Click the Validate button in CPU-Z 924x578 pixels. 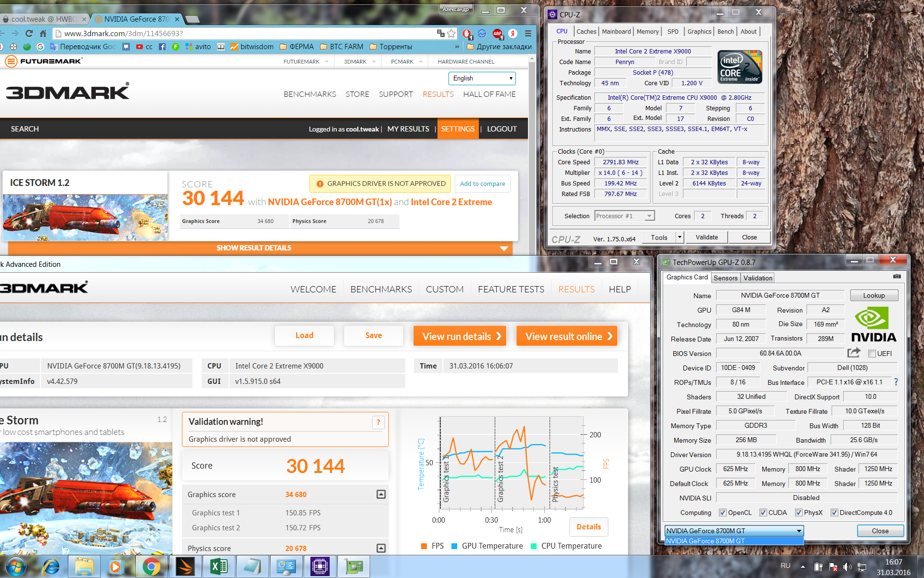tap(706, 237)
